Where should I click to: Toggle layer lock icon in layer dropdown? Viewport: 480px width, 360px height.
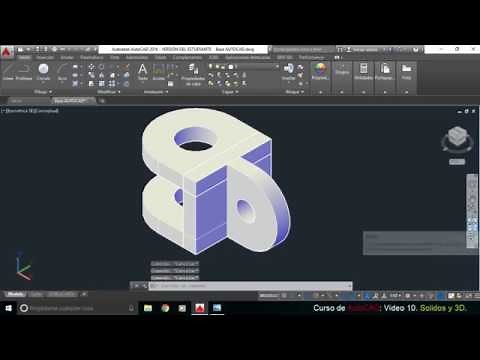pyautogui.click(x=224, y=67)
